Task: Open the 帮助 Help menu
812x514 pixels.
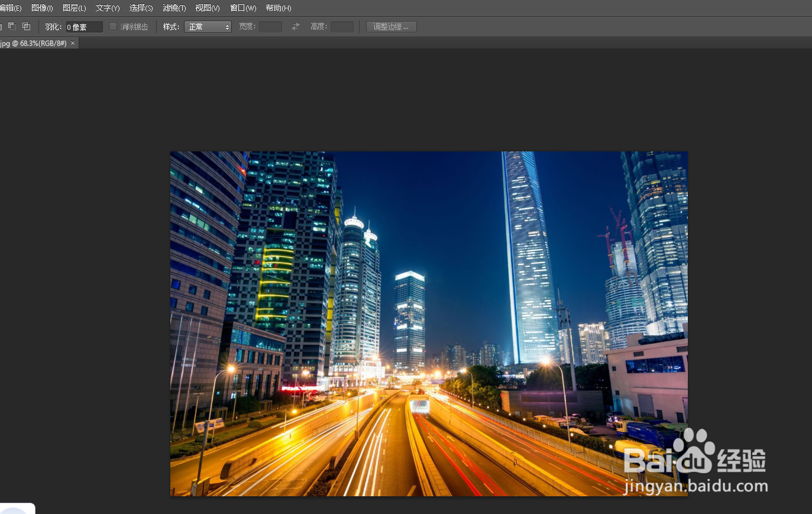Action: click(x=277, y=8)
